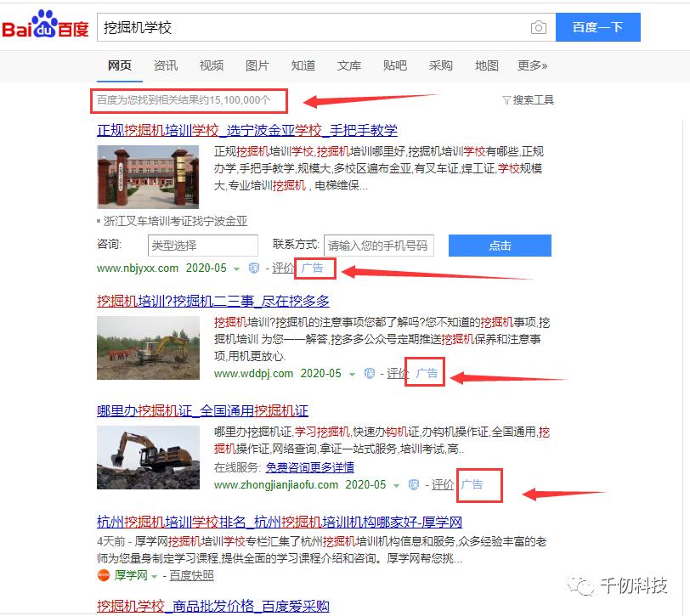Open the 地图 tab
690x616 pixels.
coord(486,65)
